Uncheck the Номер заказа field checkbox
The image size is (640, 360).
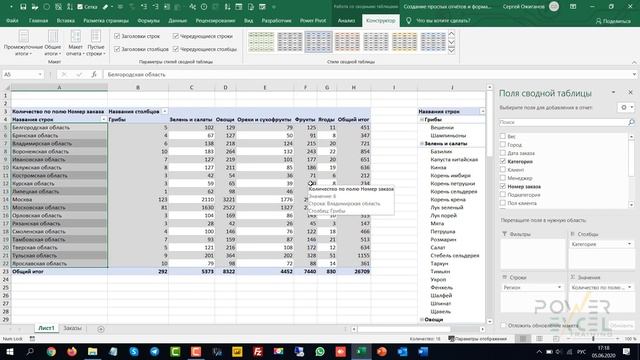tap(503, 186)
